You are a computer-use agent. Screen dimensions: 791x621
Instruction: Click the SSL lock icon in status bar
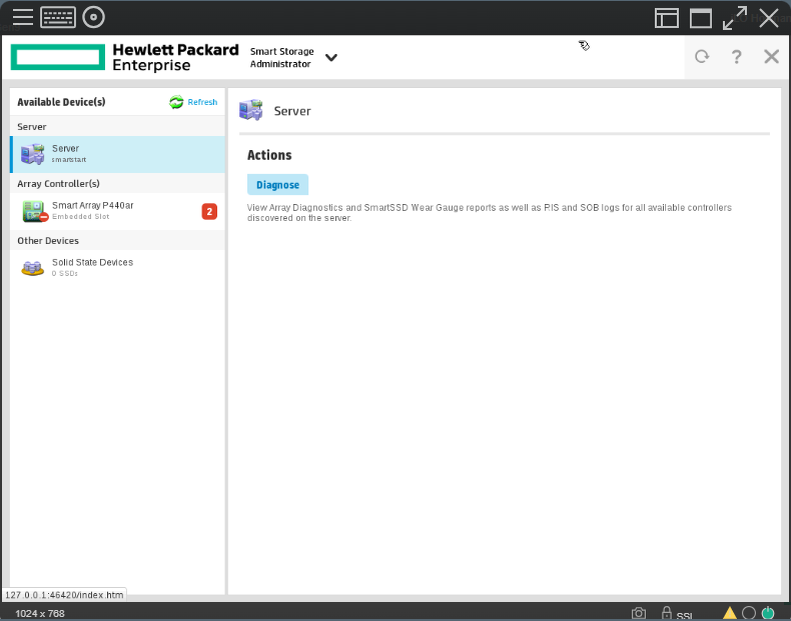(666, 613)
